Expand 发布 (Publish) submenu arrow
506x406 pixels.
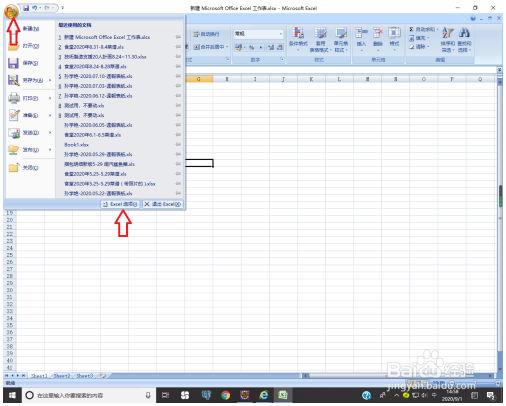(x=50, y=150)
